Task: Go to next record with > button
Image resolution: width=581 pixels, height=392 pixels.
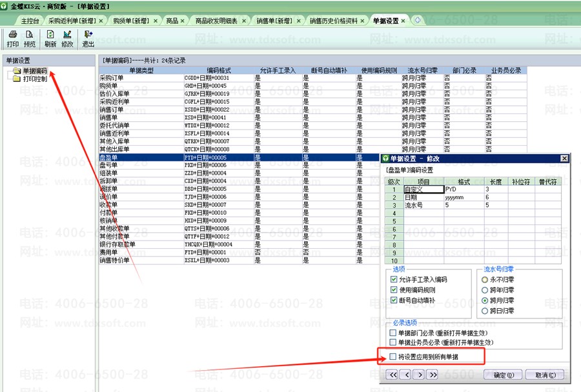Action: click(x=419, y=375)
